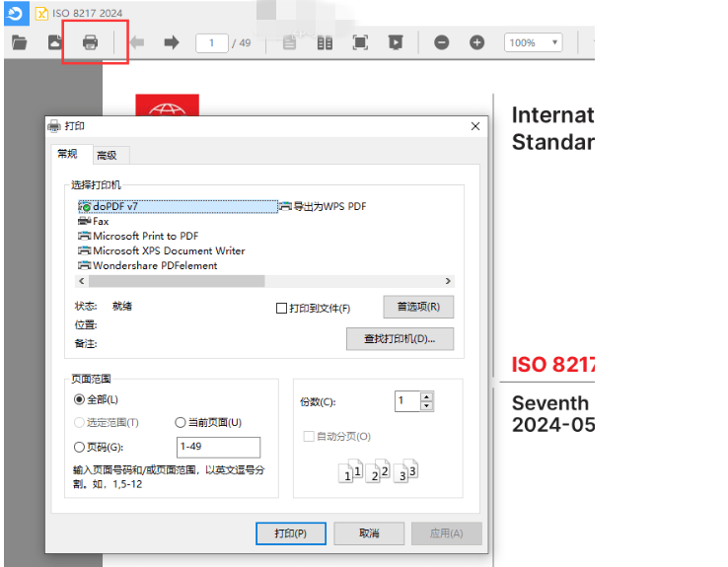This screenshot has height=567, width=728.
Task: Go to the next page arrow
Action: point(171,42)
